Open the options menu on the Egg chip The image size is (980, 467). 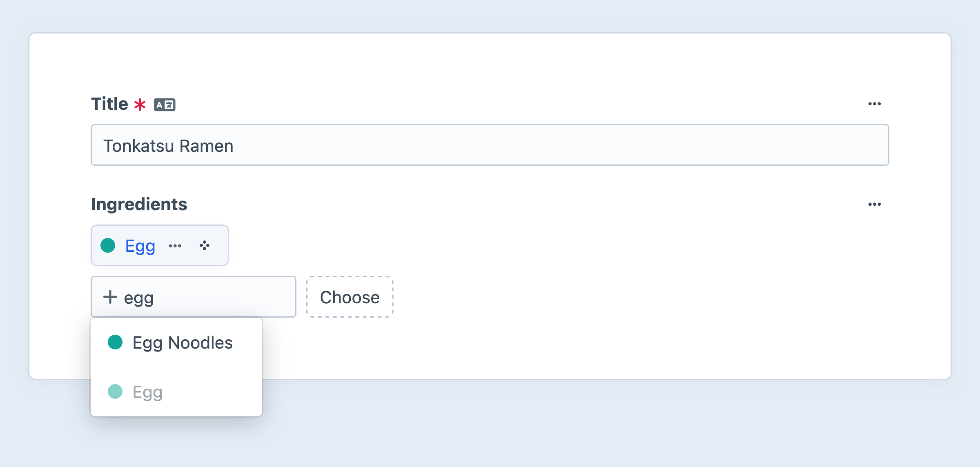[175, 245]
